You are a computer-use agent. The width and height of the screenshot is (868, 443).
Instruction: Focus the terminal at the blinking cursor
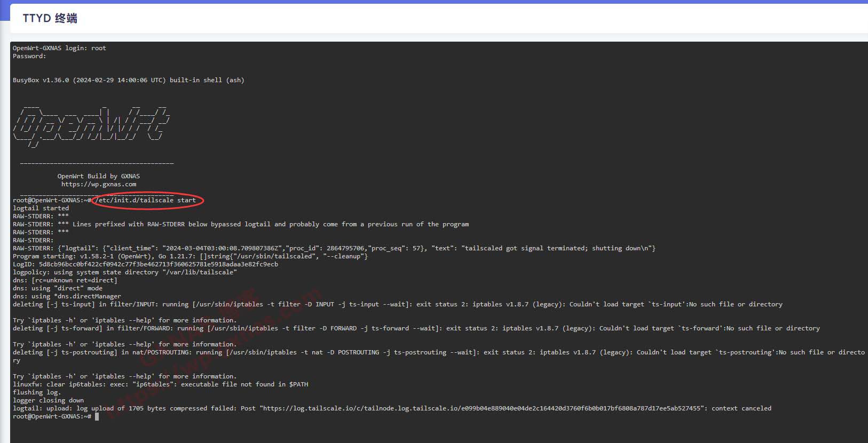click(97, 416)
